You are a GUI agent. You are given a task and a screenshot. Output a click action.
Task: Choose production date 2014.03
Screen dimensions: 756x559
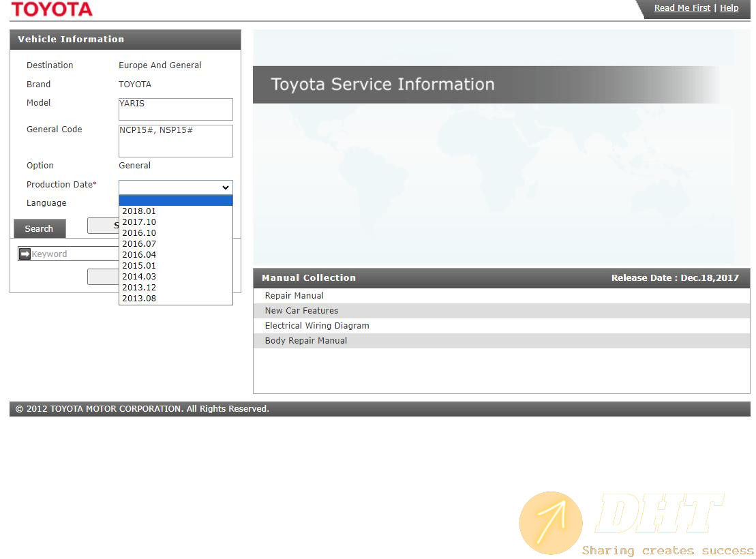click(x=175, y=276)
